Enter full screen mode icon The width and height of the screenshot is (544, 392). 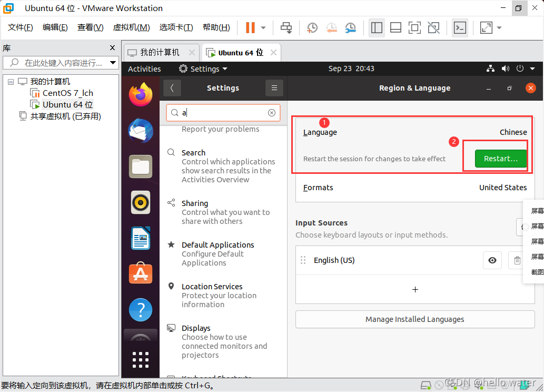tap(414, 28)
